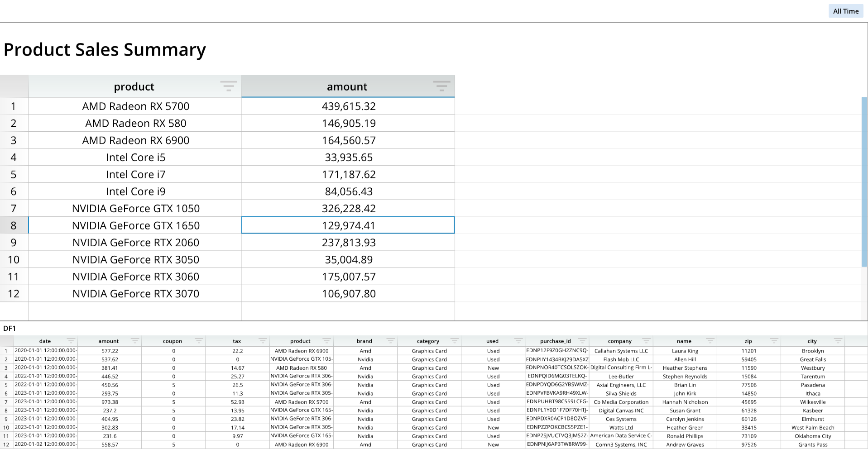Select the summary table amount column header
The height and width of the screenshot is (449, 868).
tap(348, 86)
